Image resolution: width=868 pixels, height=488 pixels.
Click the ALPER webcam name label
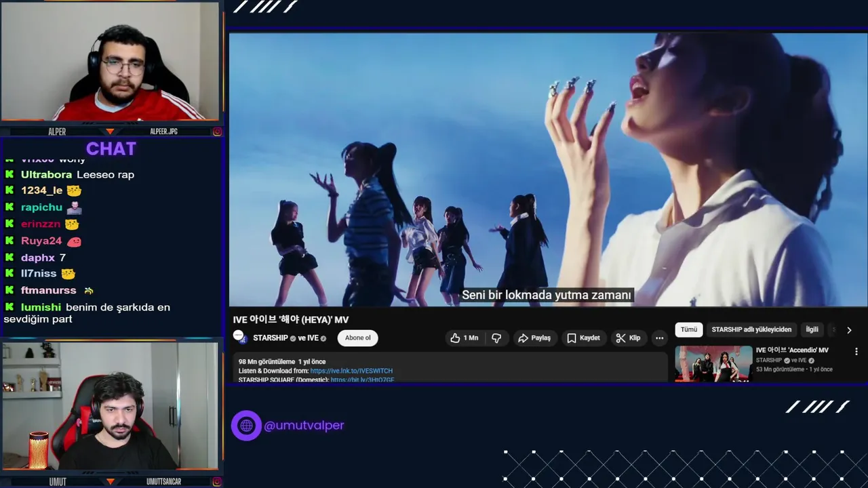57,131
